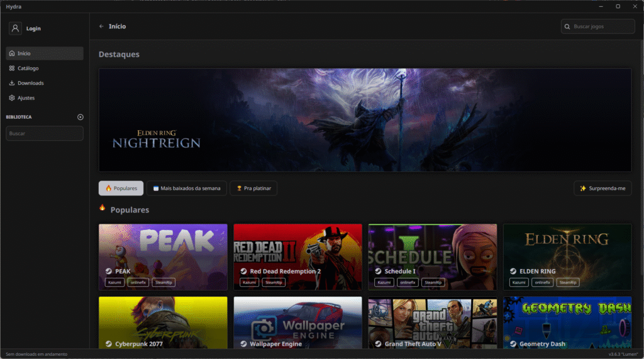Click the Kazumi tag on ELDEN RING card
This screenshot has height=359, width=644.
click(519, 282)
